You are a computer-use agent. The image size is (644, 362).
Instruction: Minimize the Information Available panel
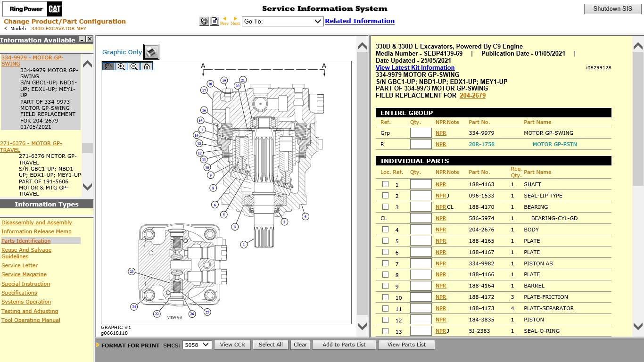click(82, 40)
